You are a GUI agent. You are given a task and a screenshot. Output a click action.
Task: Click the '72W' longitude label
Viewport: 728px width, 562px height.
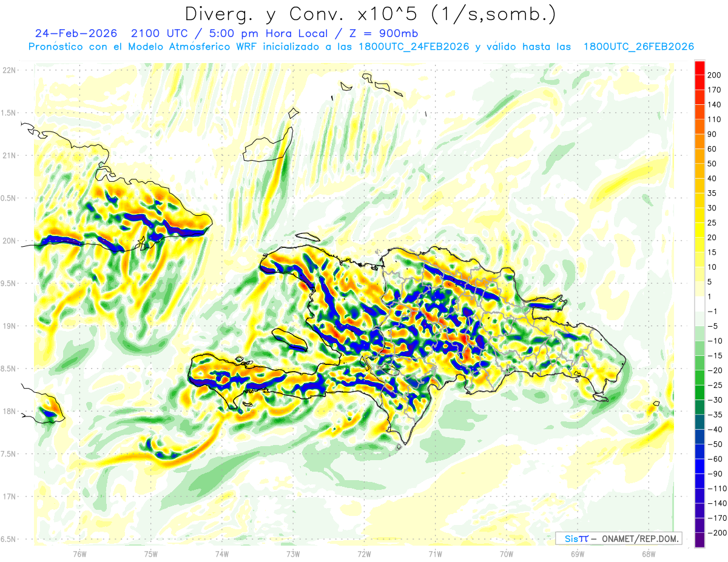click(x=364, y=554)
